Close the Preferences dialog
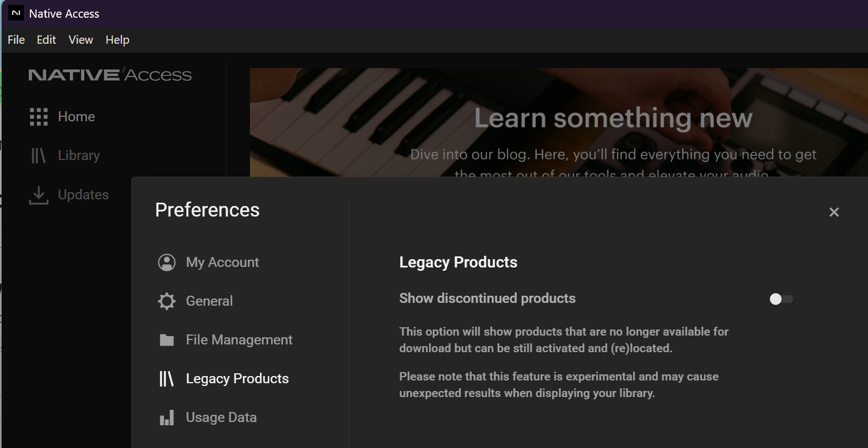Viewport: 868px width, 448px height. 834,212
